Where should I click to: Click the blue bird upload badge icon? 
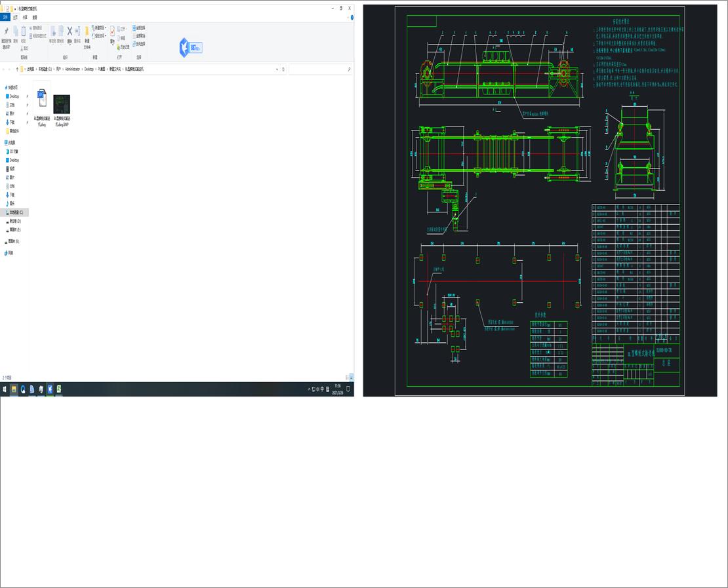pos(190,47)
